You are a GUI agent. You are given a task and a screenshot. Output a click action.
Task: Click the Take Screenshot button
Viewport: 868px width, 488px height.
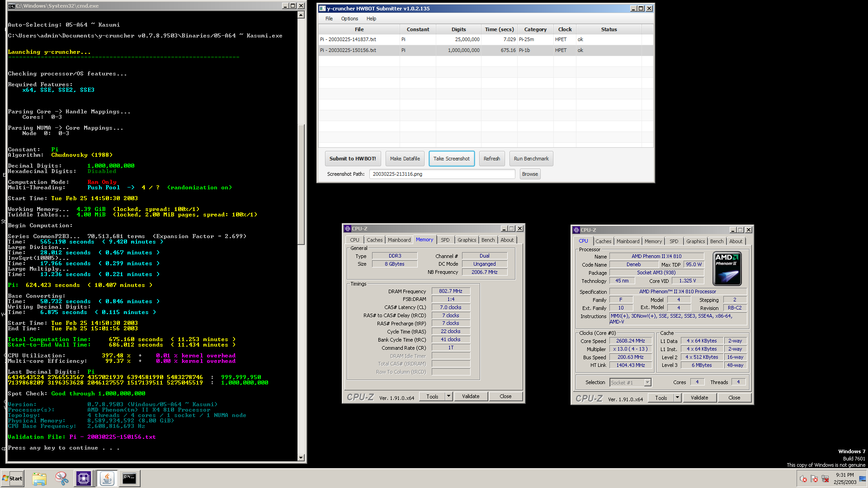click(x=452, y=159)
